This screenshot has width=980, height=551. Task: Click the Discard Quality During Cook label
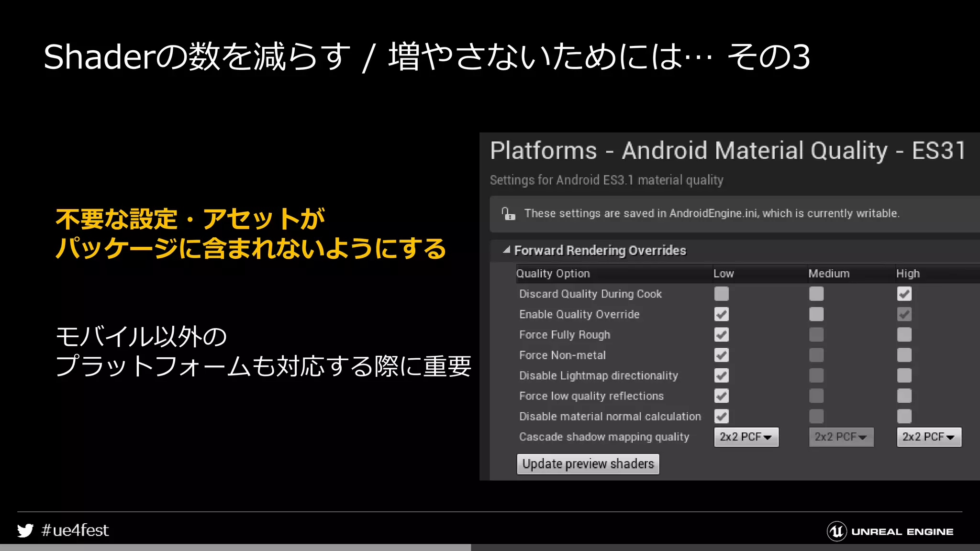click(590, 294)
